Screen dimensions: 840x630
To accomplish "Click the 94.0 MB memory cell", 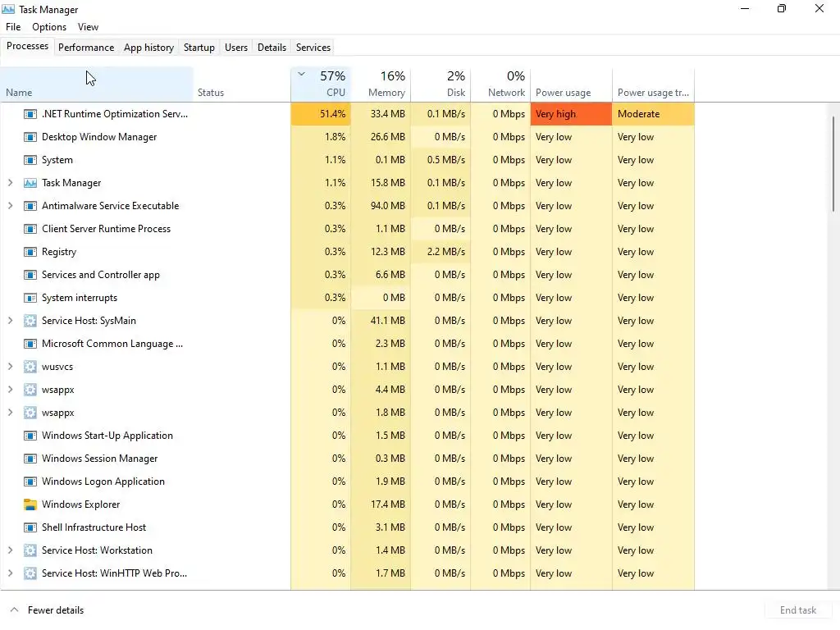I will (x=381, y=206).
